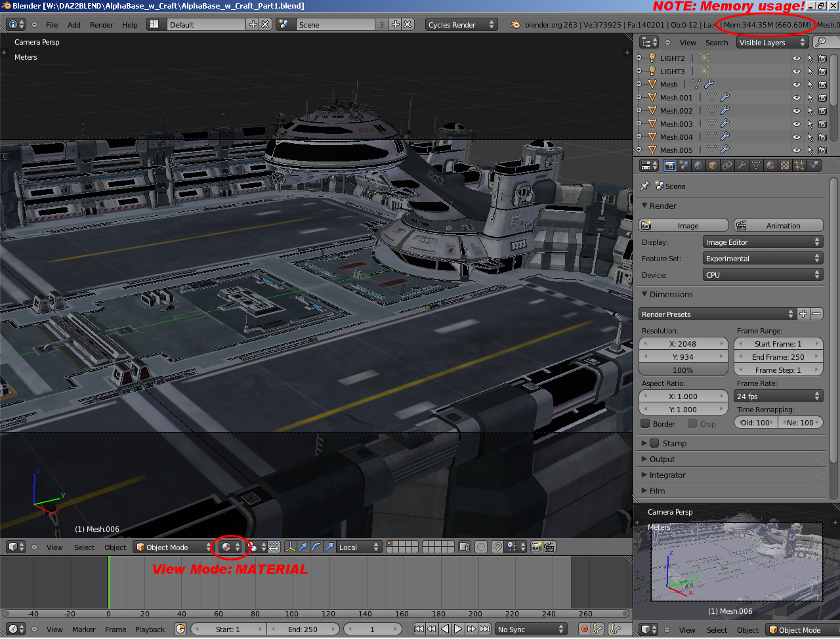Expand the Output panel
Screen dimensions: 840x640
(x=662, y=459)
